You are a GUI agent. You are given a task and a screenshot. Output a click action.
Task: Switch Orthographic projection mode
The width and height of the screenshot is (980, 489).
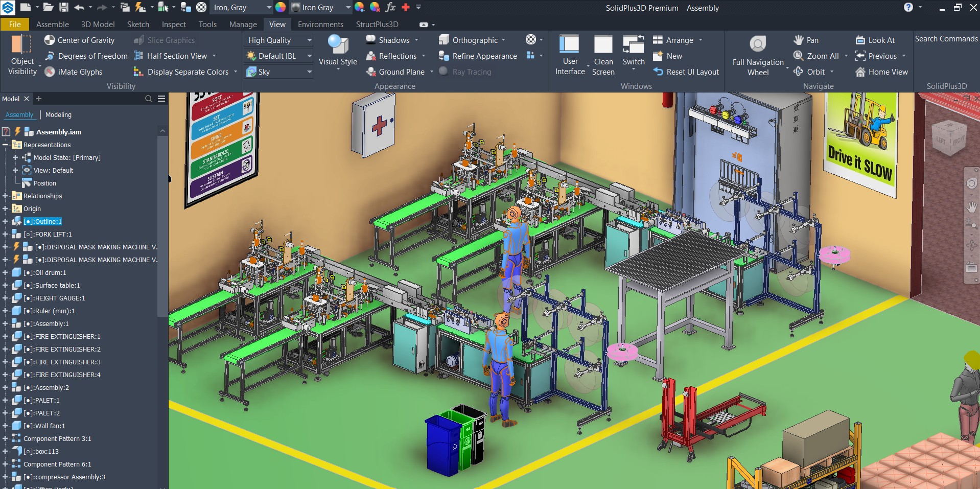(x=469, y=40)
